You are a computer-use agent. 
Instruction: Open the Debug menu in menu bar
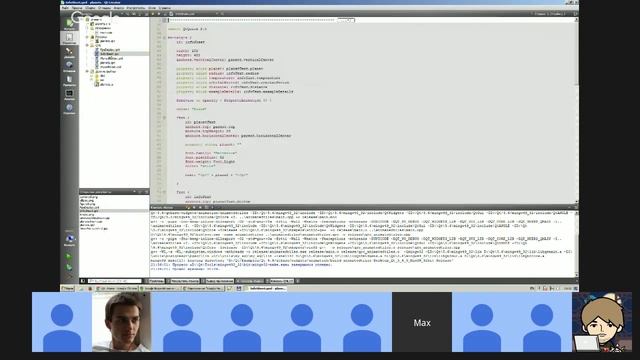pyautogui.click(x=104, y=8)
